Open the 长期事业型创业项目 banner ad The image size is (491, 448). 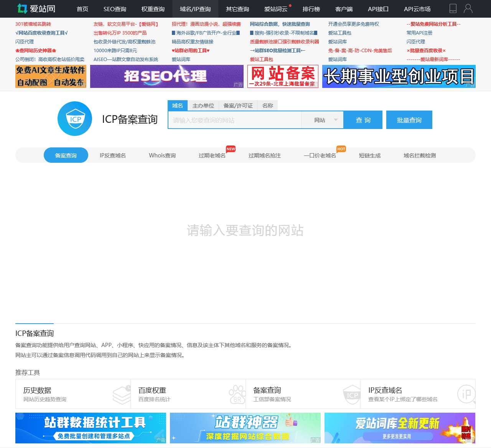click(399, 76)
